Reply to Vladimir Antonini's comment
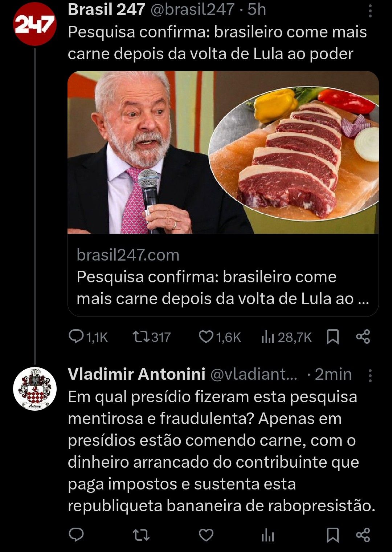Viewport: 392px width, 552px height. click(x=76, y=535)
